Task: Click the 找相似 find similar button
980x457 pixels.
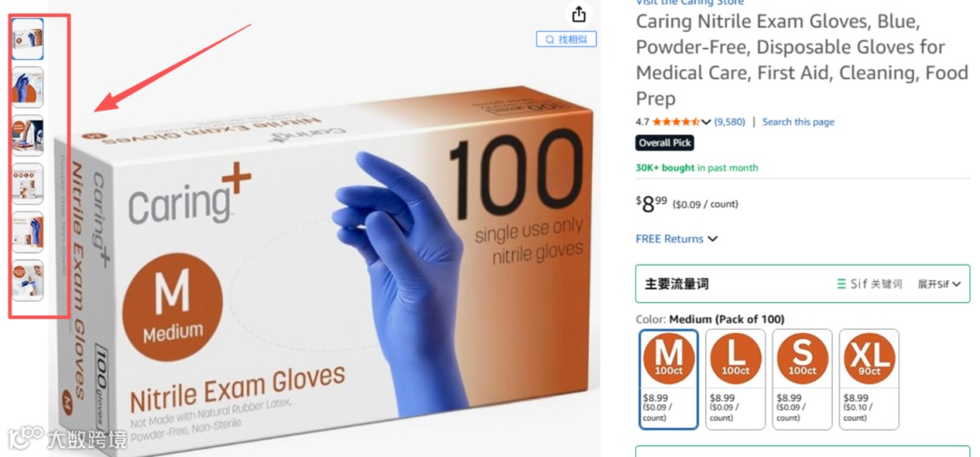Action: point(566,39)
